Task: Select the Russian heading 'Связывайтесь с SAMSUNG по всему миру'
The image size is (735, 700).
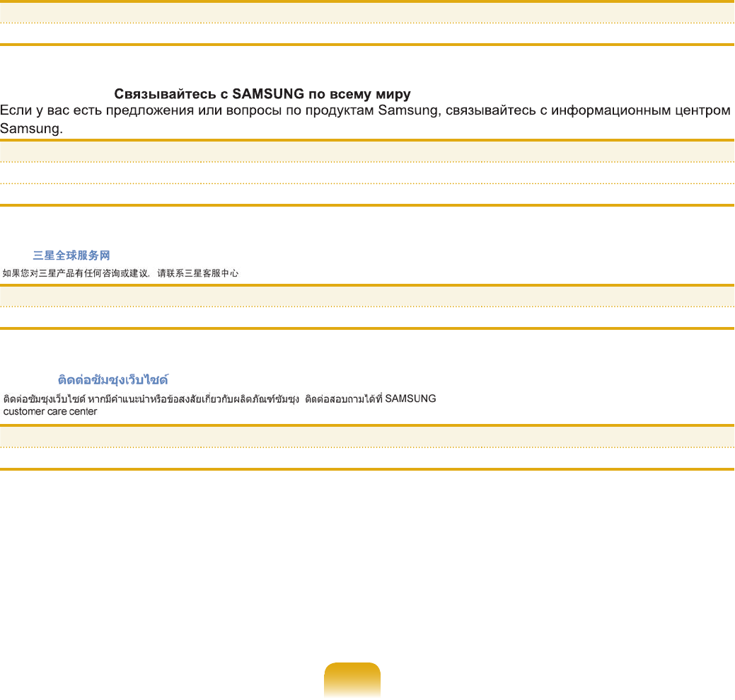Action: tap(262, 94)
